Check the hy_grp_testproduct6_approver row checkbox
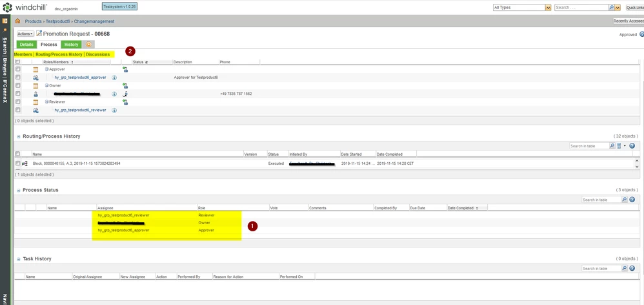The image size is (644, 305). (17, 78)
